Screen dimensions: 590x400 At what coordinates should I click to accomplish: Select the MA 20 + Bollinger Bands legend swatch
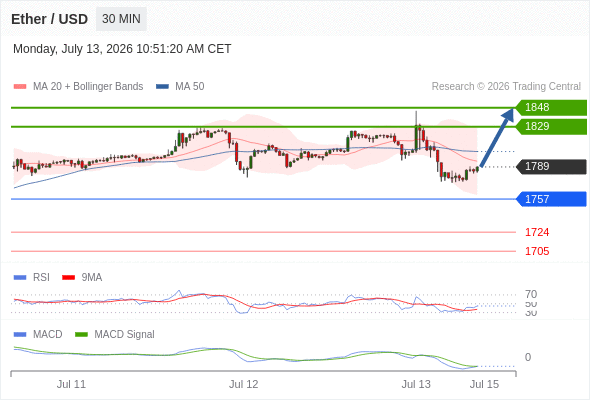pos(20,87)
